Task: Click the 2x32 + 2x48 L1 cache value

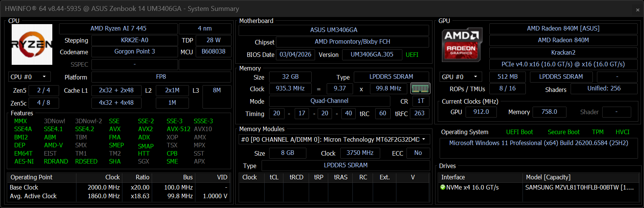Action: click(116, 90)
